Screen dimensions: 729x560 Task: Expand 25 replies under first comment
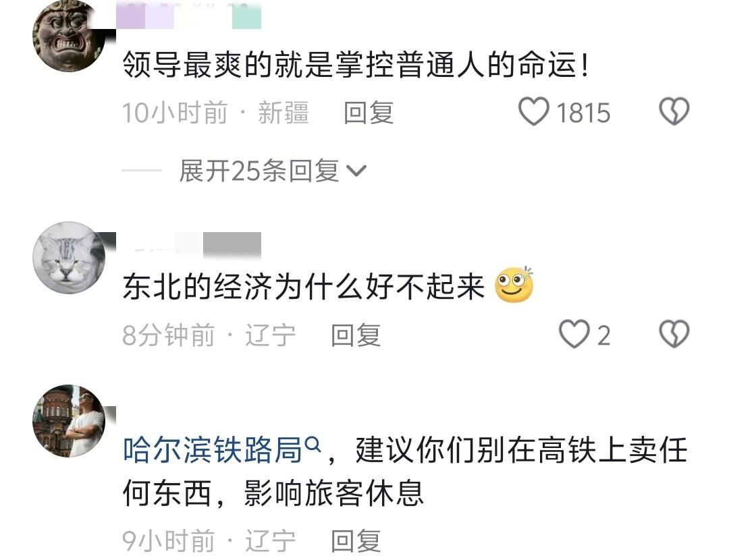click(273, 171)
